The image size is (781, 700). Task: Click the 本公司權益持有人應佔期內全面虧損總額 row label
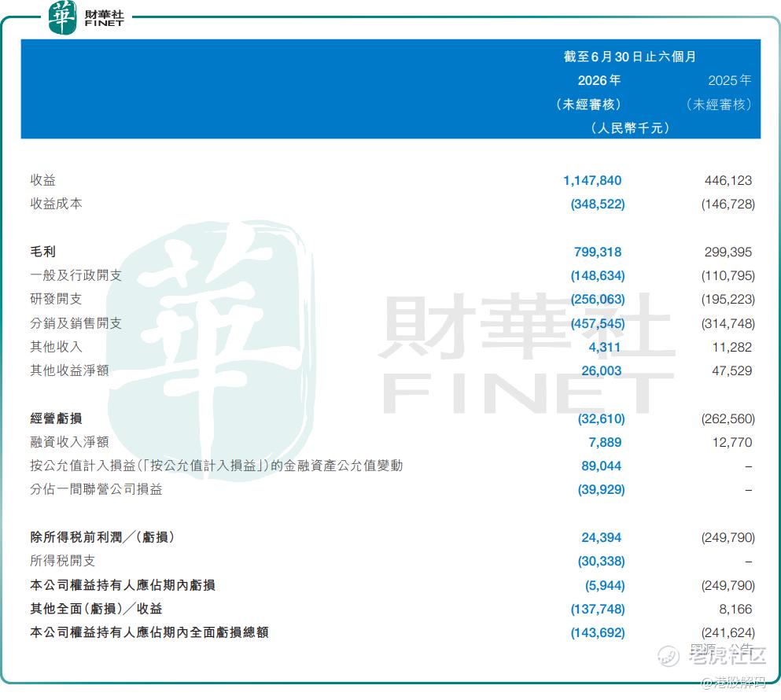[149, 632]
